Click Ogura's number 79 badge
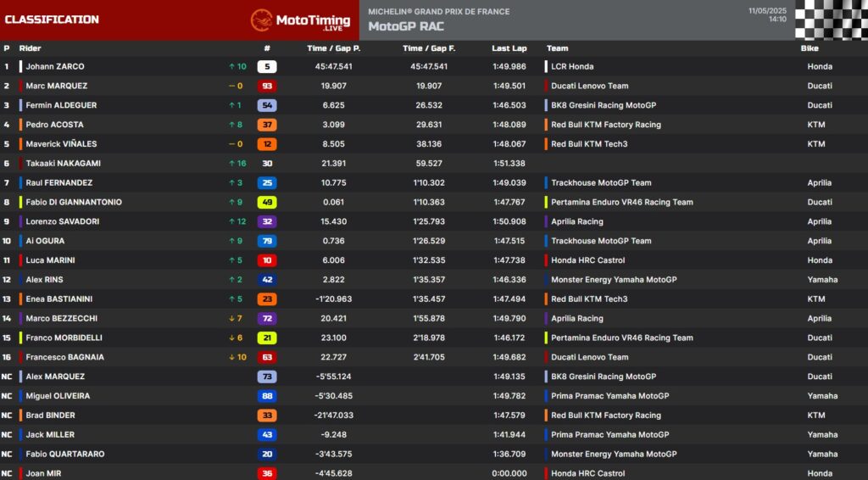Image resolution: width=868 pixels, height=480 pixels. 267,241
